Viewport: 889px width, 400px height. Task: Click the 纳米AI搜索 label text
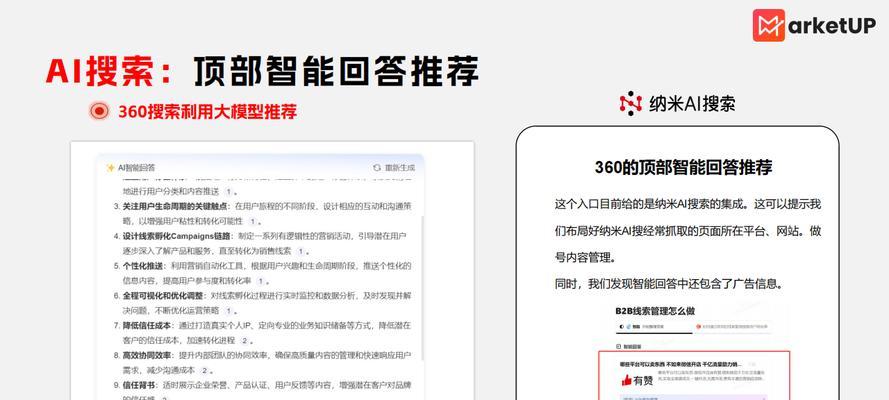pos(692,104)
